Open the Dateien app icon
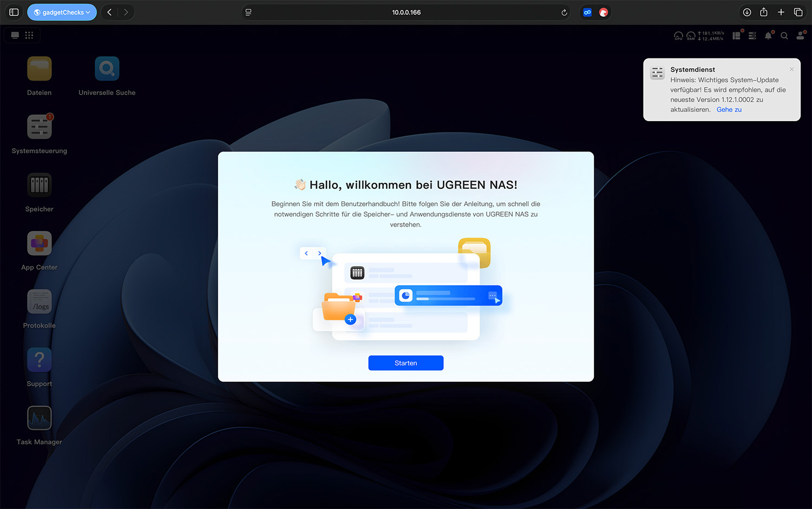The width and height of the screenshot is (812, 509). tap(40, 69)
